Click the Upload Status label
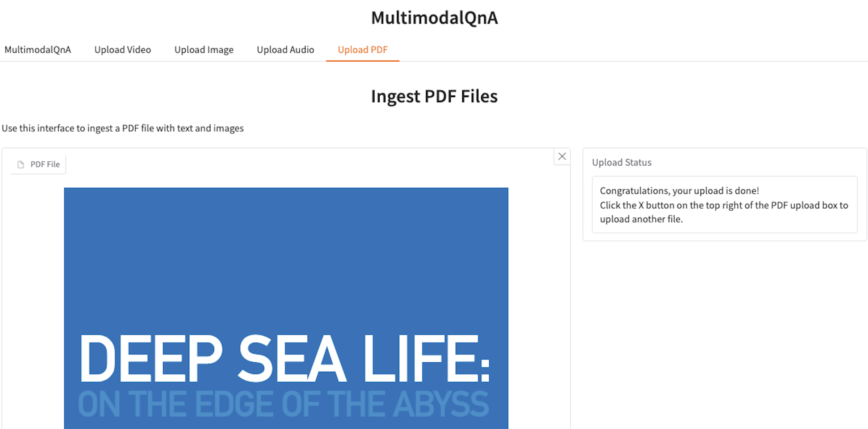Viewport: 868px width, 429px height. pos(621,162)
